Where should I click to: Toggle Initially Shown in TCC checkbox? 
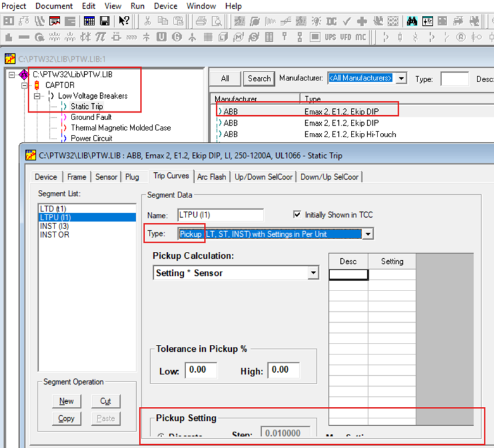tap(298, 215)
